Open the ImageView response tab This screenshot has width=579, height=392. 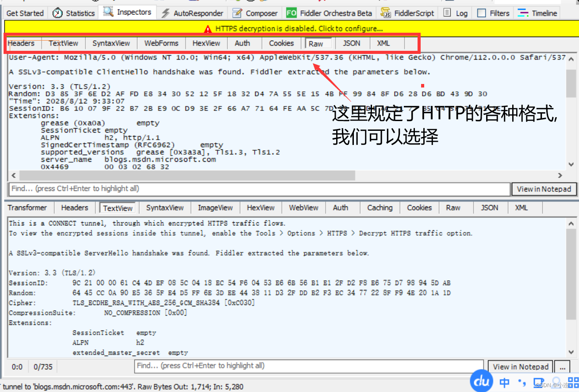(x=215, y=208)
